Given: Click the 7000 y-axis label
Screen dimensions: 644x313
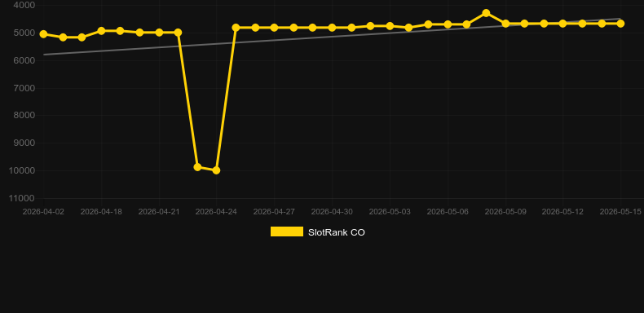Looking at the screenshot, I should 24,88.
